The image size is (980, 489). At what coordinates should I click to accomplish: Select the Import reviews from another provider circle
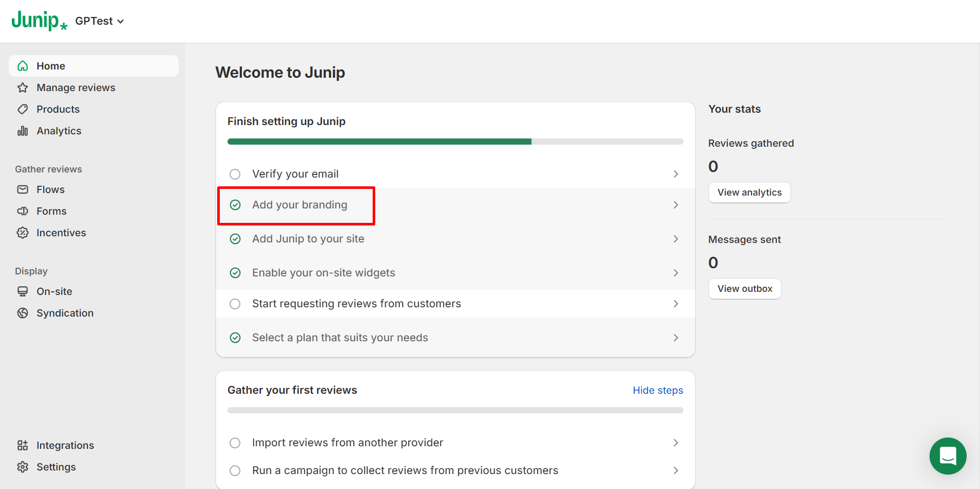pyautogui.click(x=235, y=443)
